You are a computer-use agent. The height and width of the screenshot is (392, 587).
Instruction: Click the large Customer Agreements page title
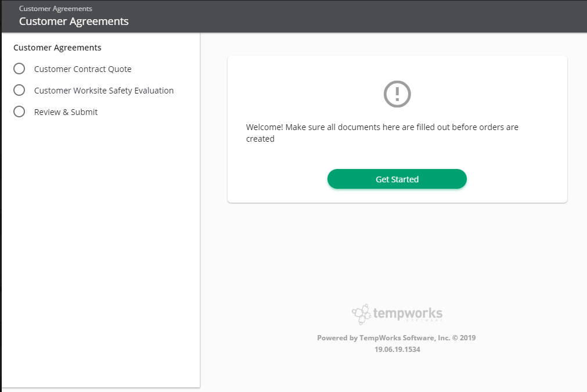point(74,21)
